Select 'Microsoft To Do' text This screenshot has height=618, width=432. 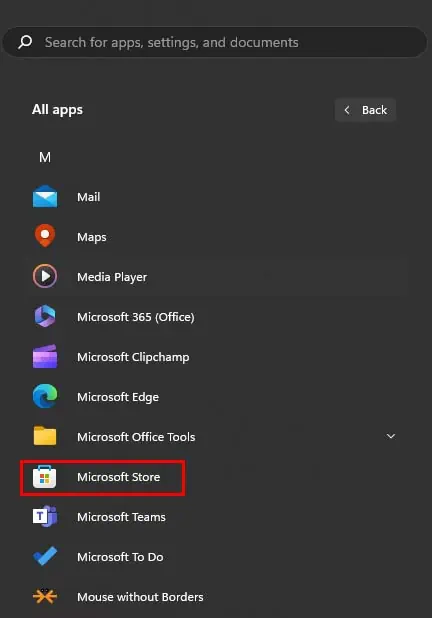tap(120, 557)
